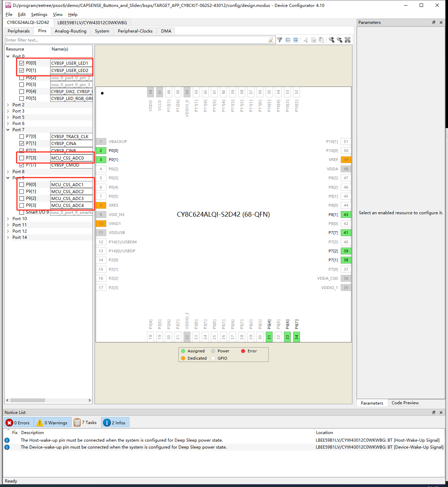448x487 pixels.
Task: Click the MCU_CSS_ADC0 name field
Action: coord(71,158)
